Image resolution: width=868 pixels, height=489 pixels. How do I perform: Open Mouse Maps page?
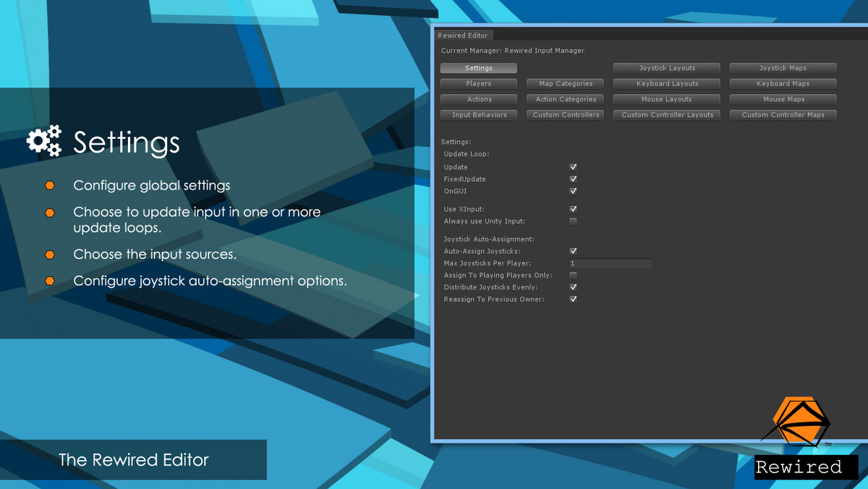tap(783, 99)
